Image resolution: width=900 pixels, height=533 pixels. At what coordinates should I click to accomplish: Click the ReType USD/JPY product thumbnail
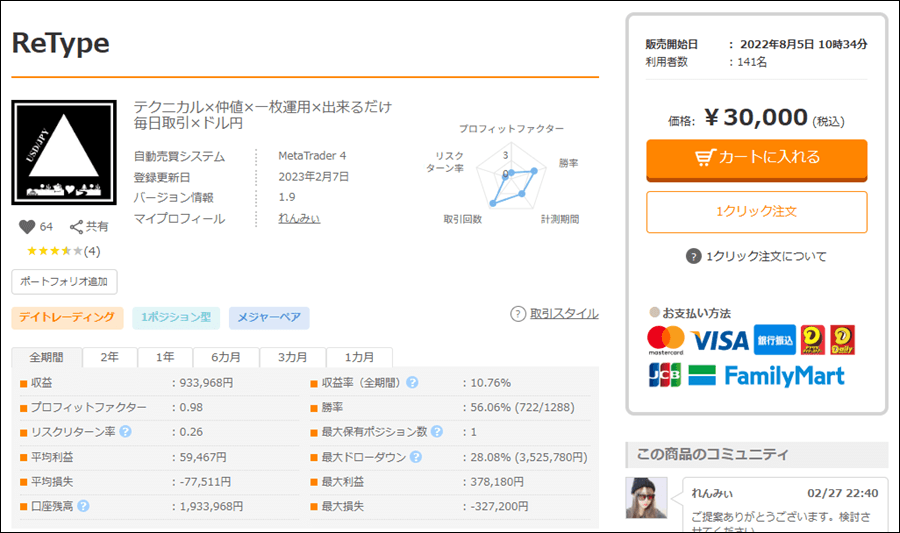65,153
